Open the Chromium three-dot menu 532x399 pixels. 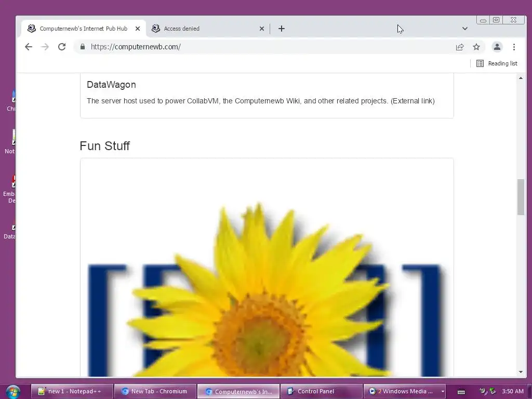click(514, 47)
